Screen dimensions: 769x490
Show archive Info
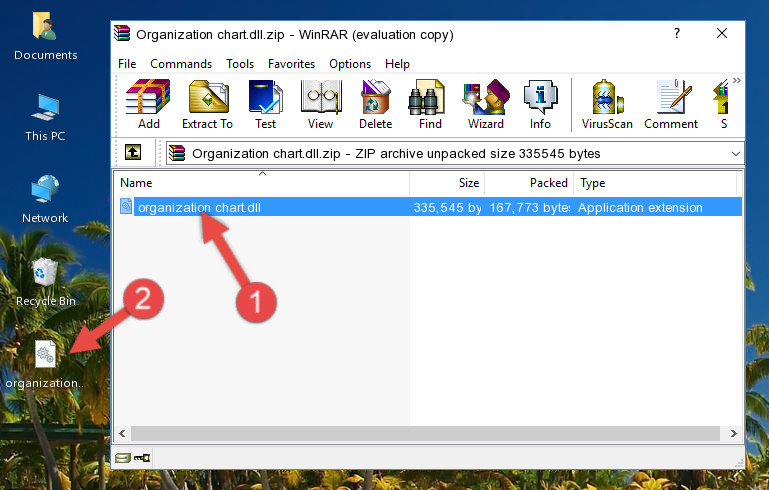tap(540, 104)
